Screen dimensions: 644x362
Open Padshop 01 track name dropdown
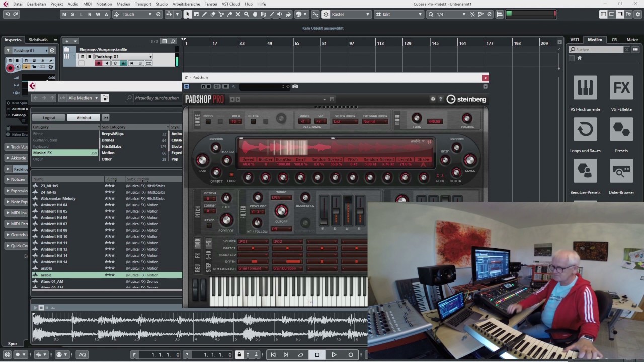coord(123,57)
